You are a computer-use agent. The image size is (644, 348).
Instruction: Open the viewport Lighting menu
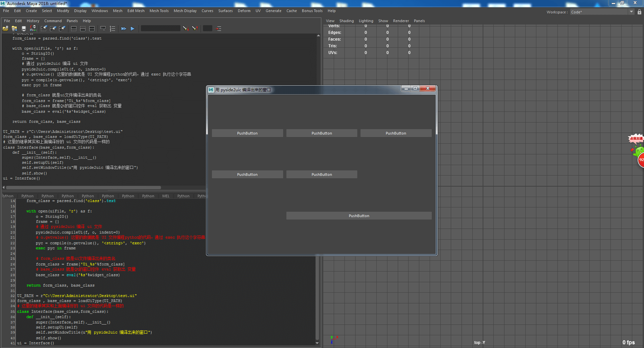[366, 21]
